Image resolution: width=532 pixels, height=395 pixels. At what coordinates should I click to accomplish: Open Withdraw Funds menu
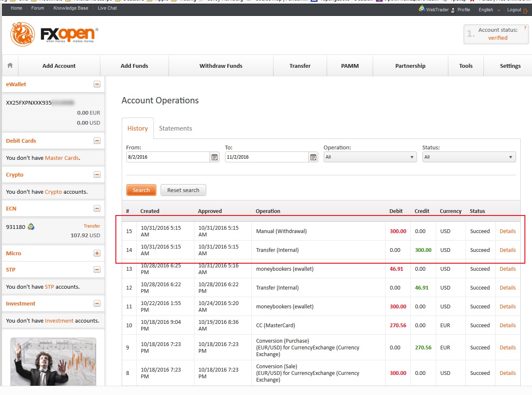point(221,66)
